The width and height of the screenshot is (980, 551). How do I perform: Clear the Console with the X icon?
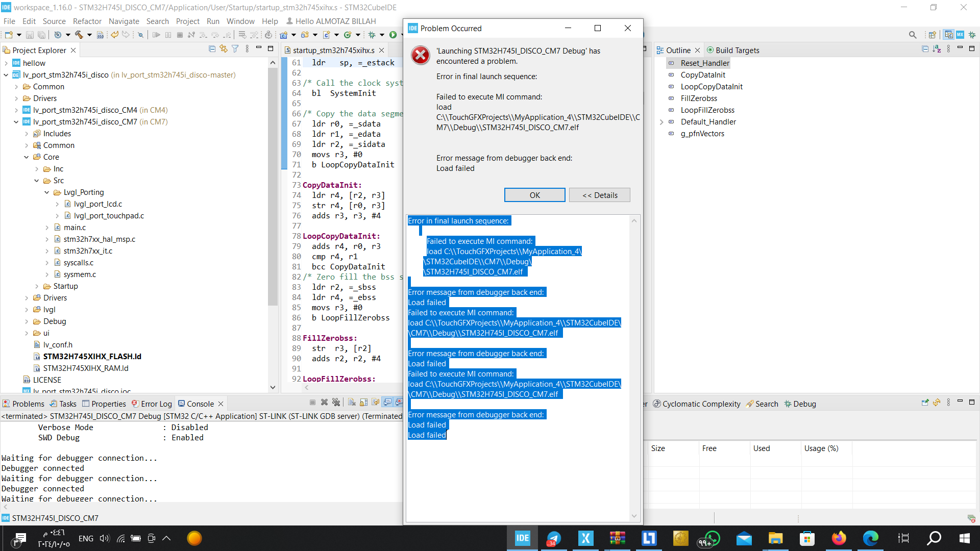tap(350, 403)
